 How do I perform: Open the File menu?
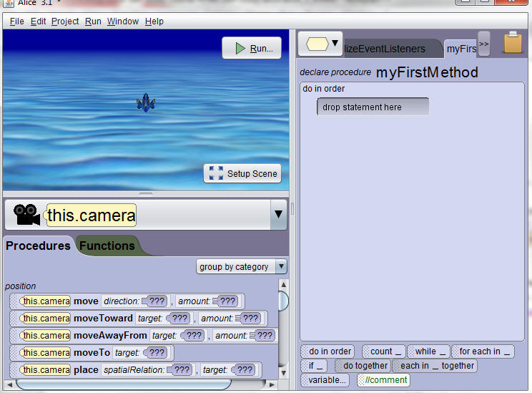tap(16, 21)
